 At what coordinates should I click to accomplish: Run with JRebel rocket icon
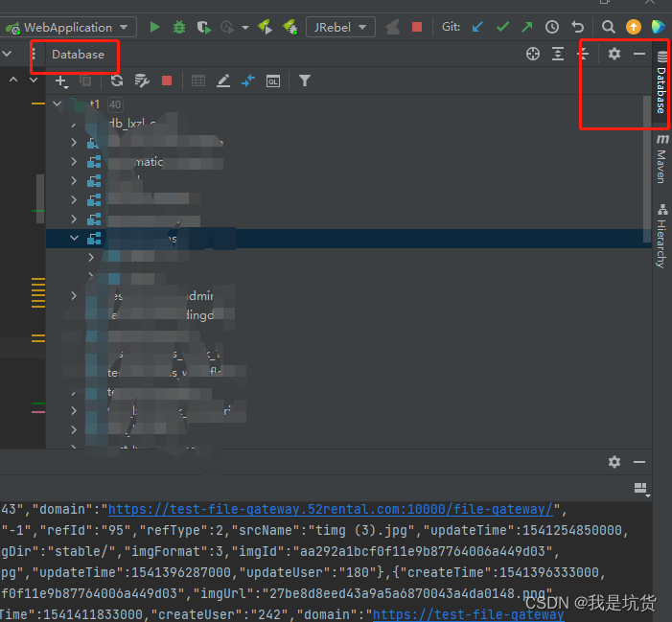(x=265, y=27)
